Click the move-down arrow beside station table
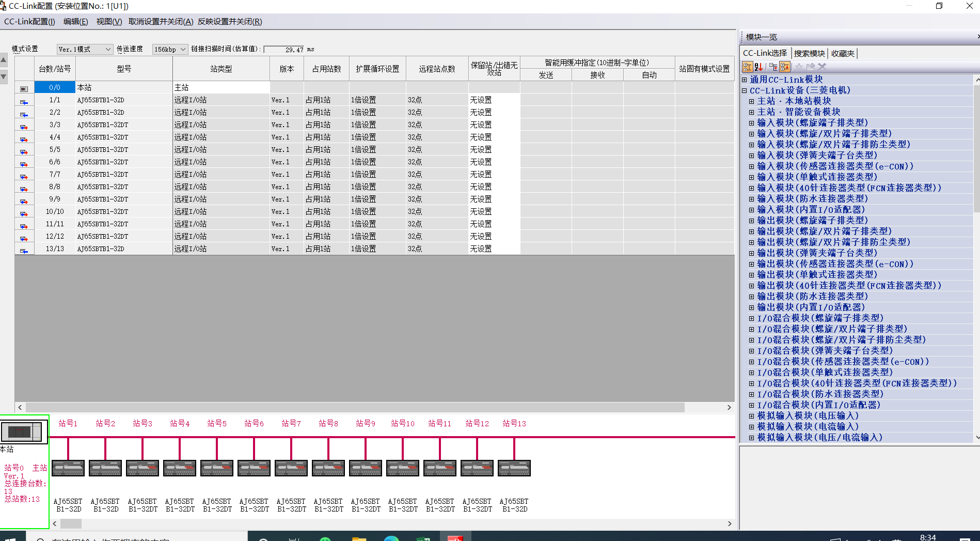Image resolution: width=980 pixels, height=541 pixels. click(x=4, y=76)
